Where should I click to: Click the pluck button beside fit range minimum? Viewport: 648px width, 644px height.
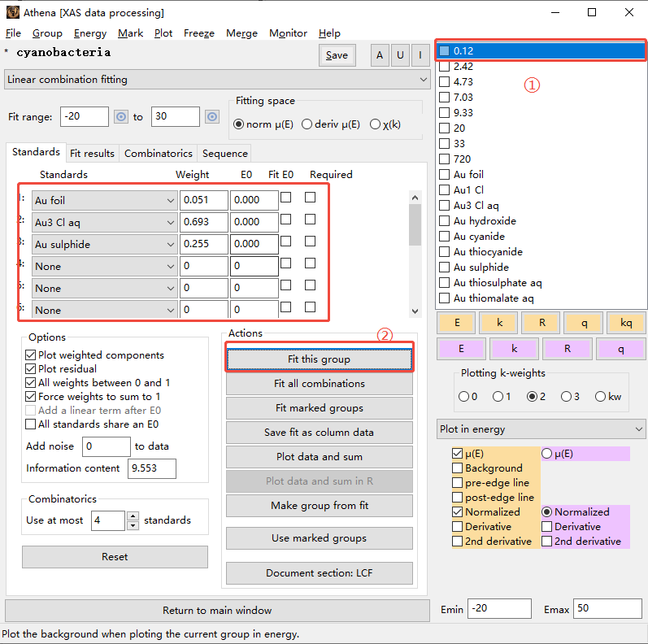point(121,117)
